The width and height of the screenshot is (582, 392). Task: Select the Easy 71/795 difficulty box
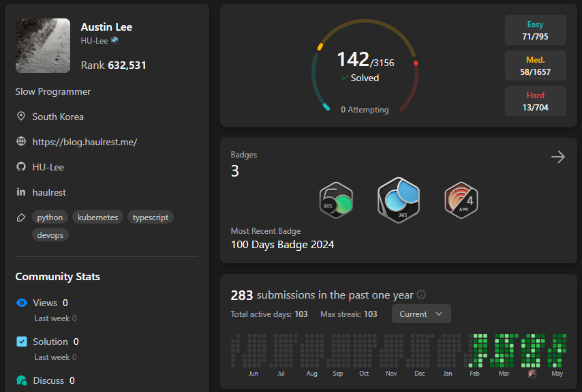coord(535,30)
